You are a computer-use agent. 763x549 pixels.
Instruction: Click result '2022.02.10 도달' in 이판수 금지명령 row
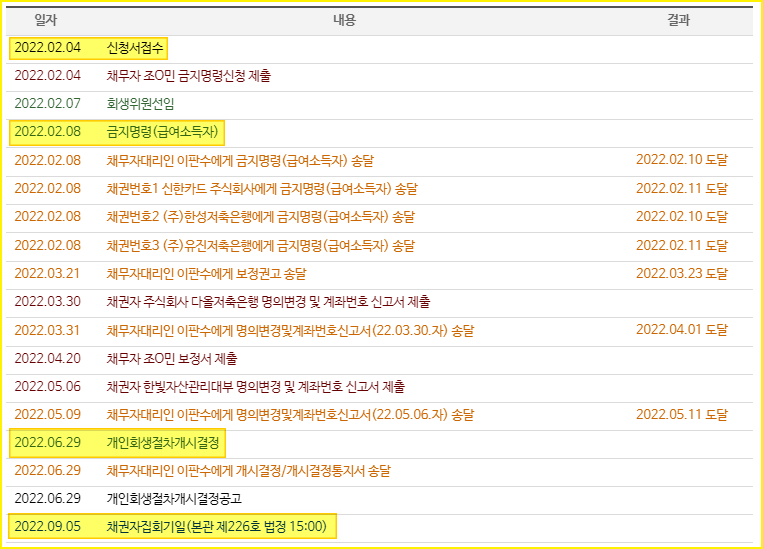pyautogui.click(x=682, y=160)
